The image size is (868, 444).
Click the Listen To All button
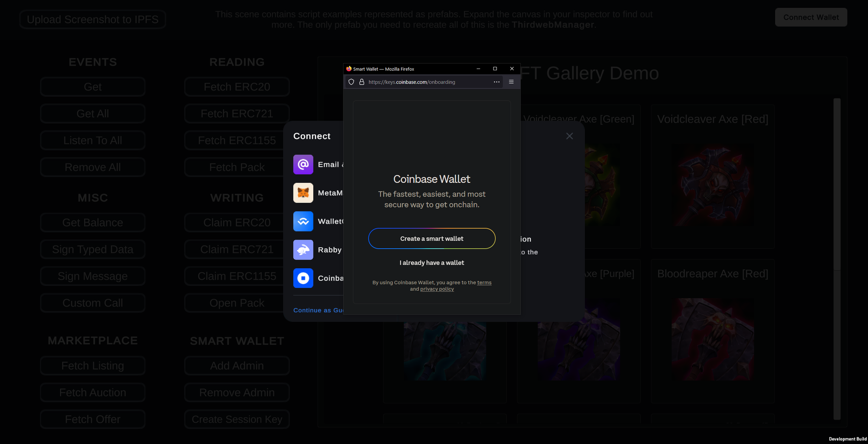[x=92, y=141]
